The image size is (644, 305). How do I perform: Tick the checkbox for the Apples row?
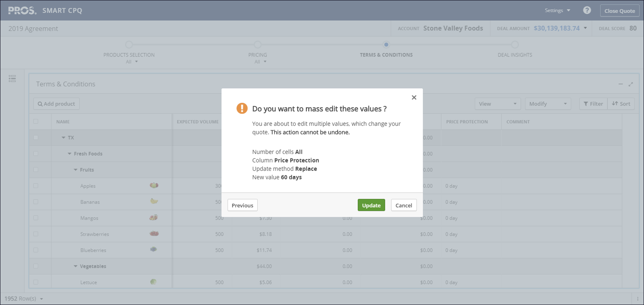36,186
